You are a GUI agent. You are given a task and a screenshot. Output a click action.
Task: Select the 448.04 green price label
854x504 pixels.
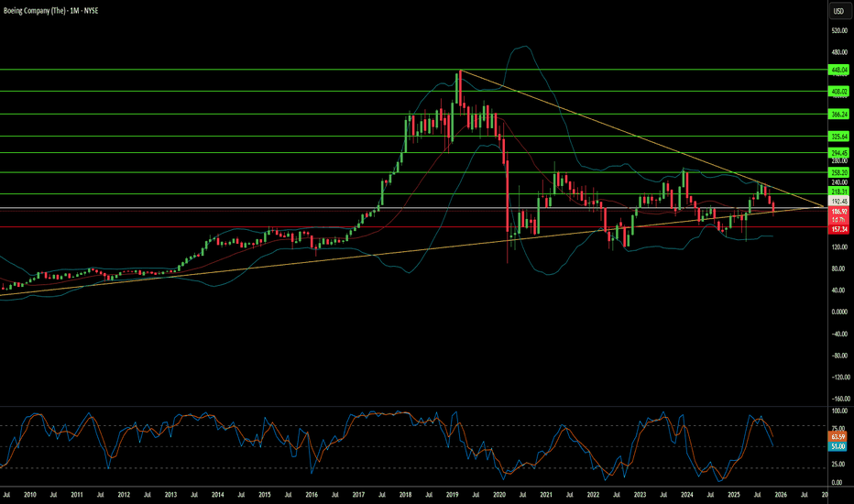[x=838, y=70]
